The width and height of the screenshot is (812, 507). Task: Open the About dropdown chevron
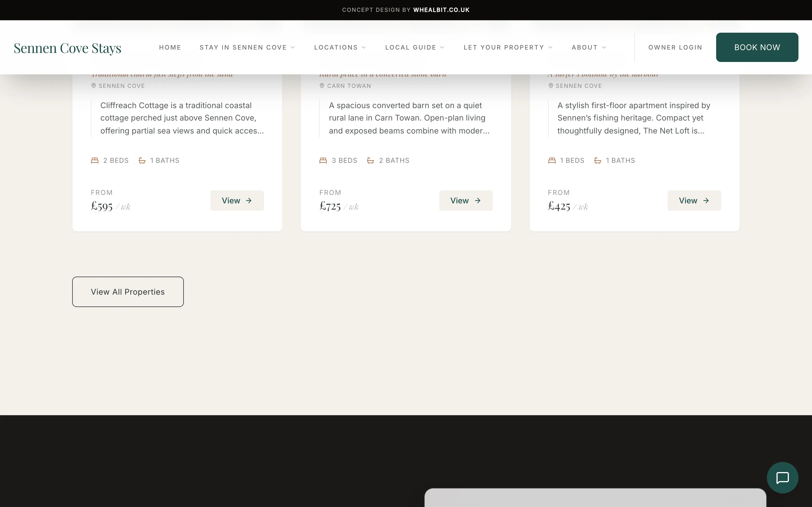pyautogui.click(x=604, y=47)
